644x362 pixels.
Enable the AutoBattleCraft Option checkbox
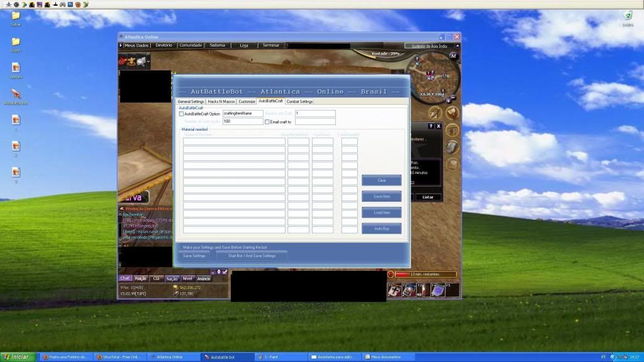pyautogui.click(x=182, y=114)
